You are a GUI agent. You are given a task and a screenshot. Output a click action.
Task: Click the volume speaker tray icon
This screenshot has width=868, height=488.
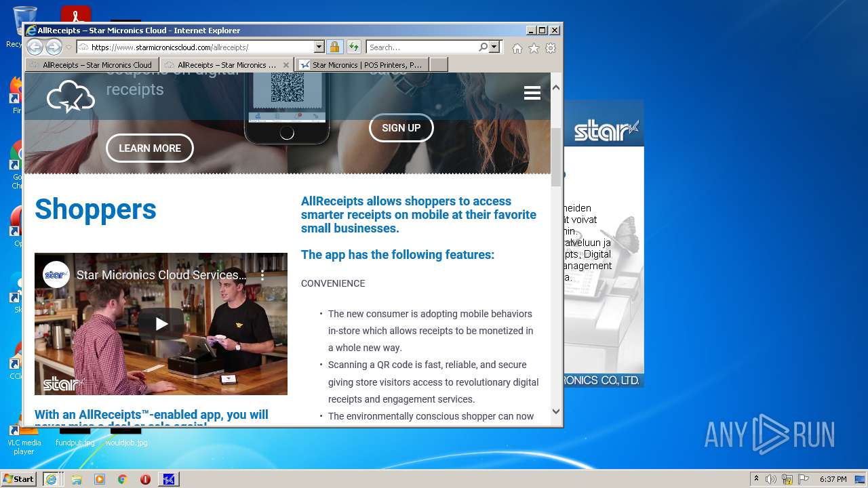click(771, 479)
